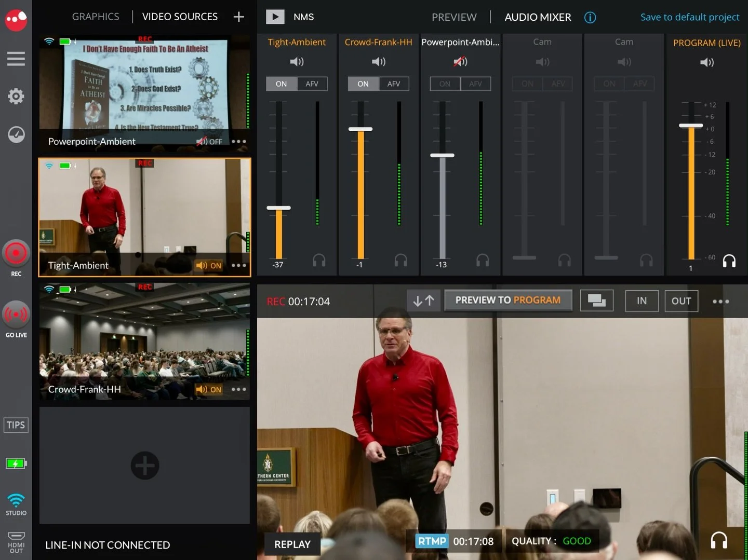Click the headphones icon on video preview
Viewport: 748px width, 560px height.
[x=719, y=540]
